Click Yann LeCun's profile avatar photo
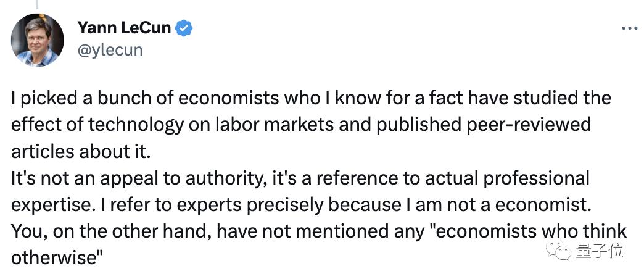The width and height of the screenshot is (644, 279). click(38, 40)
